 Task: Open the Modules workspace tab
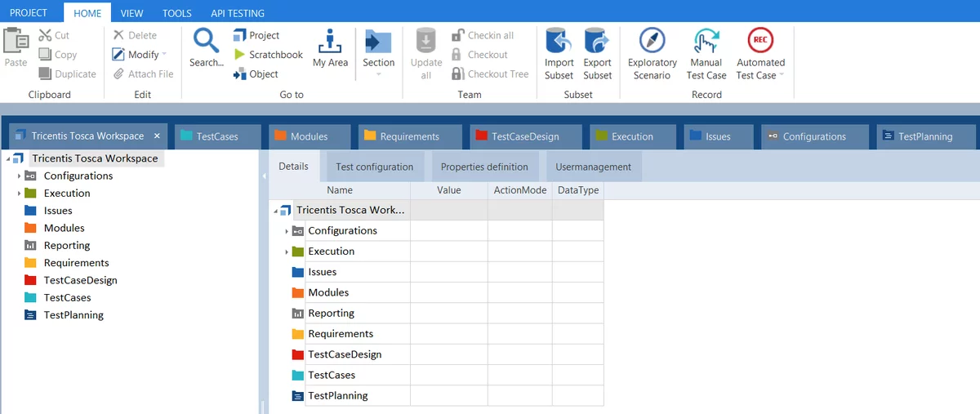tap(308, 136)
